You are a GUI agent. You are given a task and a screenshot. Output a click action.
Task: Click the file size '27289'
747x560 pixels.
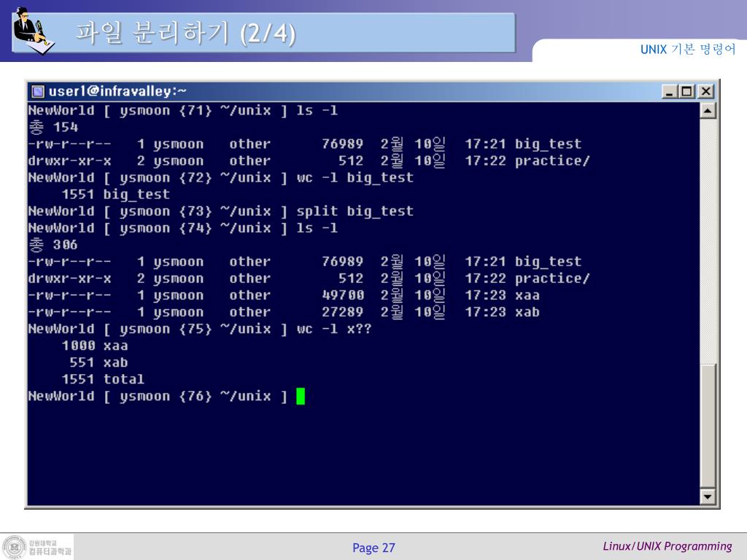pos(343,312)
